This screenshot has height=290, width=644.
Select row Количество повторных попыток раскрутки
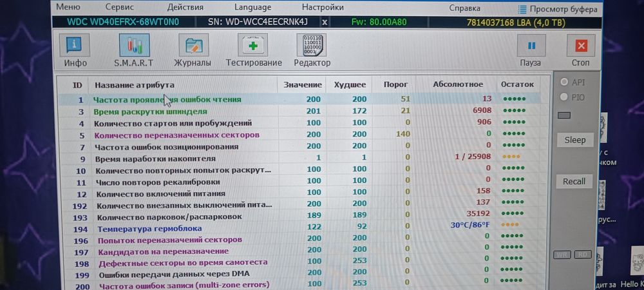(x=299, y=169)
